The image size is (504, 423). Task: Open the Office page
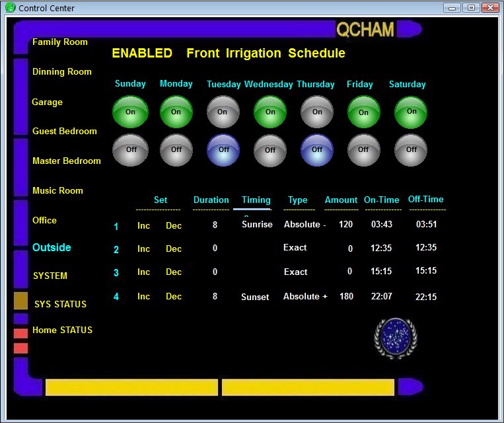(44, 220)
